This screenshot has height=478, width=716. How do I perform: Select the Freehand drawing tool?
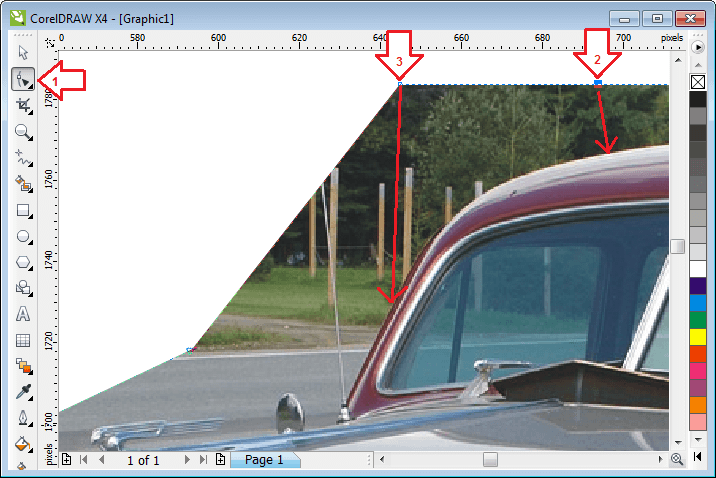click(x=23, y=157)
